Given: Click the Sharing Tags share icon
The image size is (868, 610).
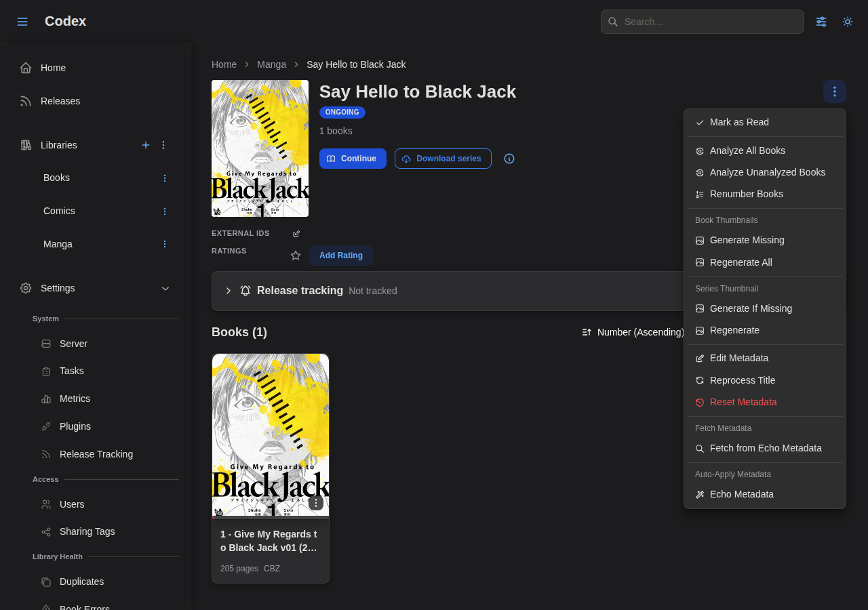Looking at the screenshot, I should click(x=46, y=532).
